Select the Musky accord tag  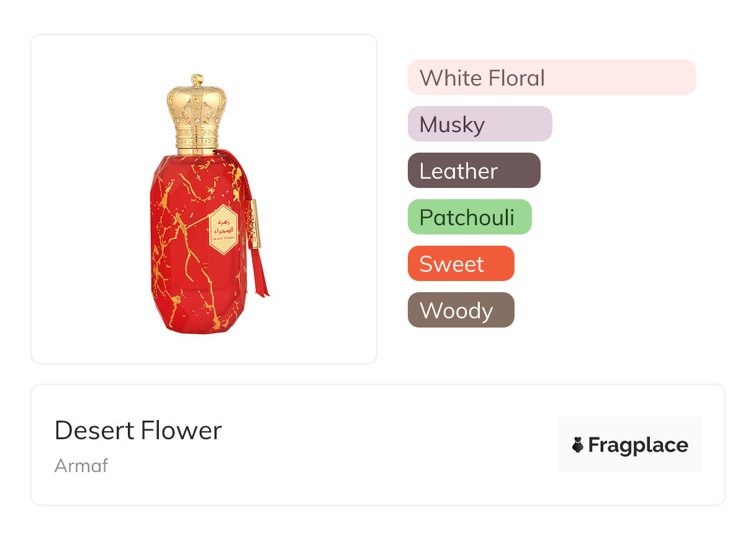tap(452, 125)
